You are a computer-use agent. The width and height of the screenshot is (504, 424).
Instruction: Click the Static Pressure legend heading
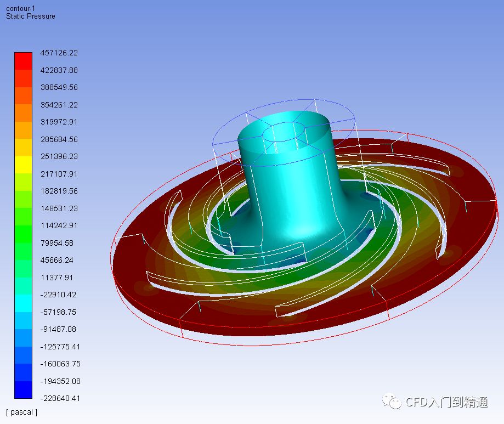pos(31,16)
